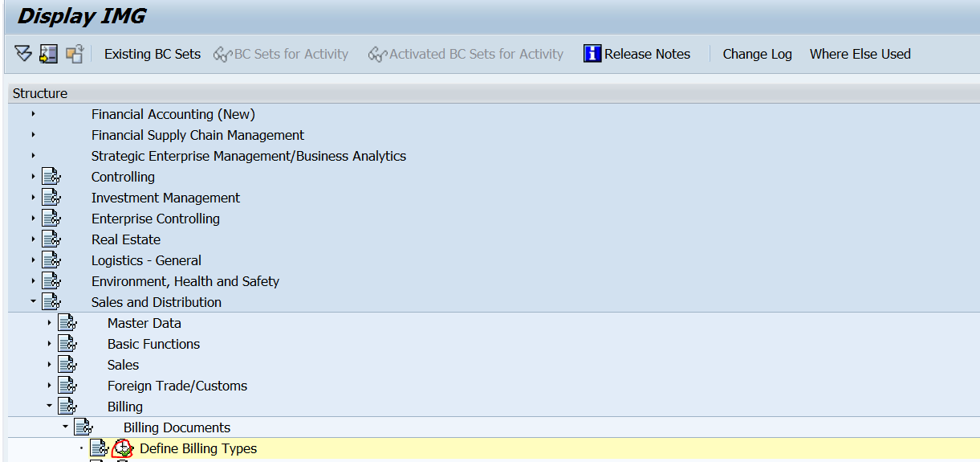The image size is (980, 462).
Task: Open documentation icon for Sales and Distribution
Action: tap(51, 302)
